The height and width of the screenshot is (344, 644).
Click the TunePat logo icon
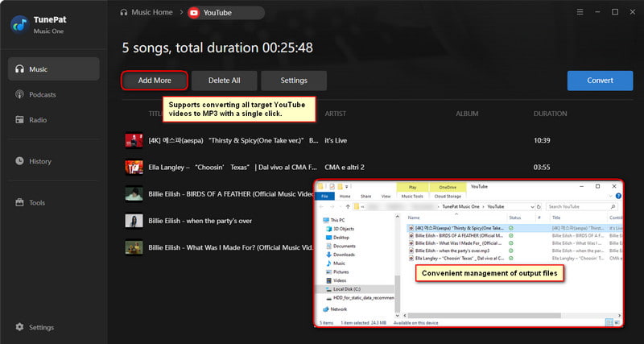[x=19, y=24]
